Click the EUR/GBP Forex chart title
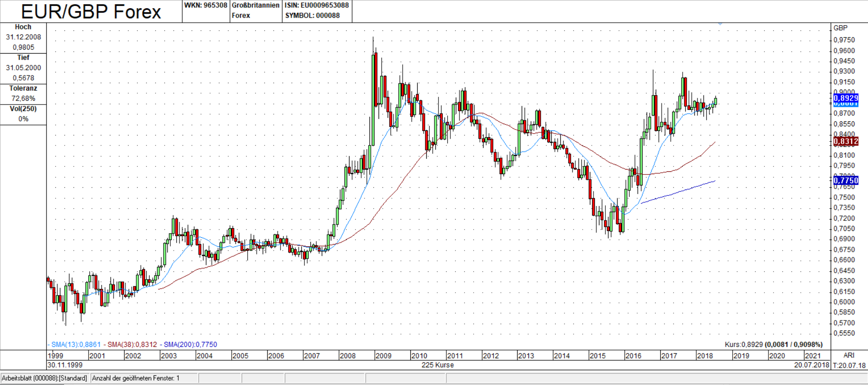Viewport: 868px width, 385px height. pos(91,12)
